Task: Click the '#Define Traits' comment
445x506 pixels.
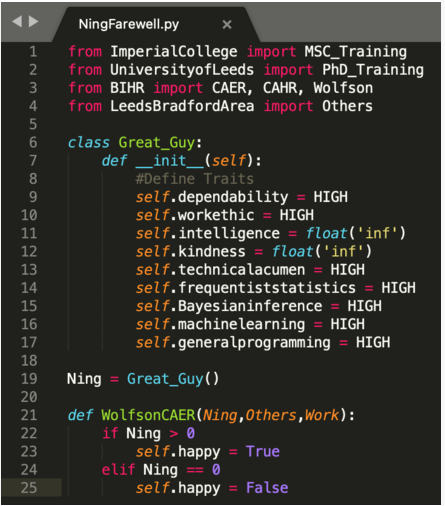Action: [x=195, y=179]
